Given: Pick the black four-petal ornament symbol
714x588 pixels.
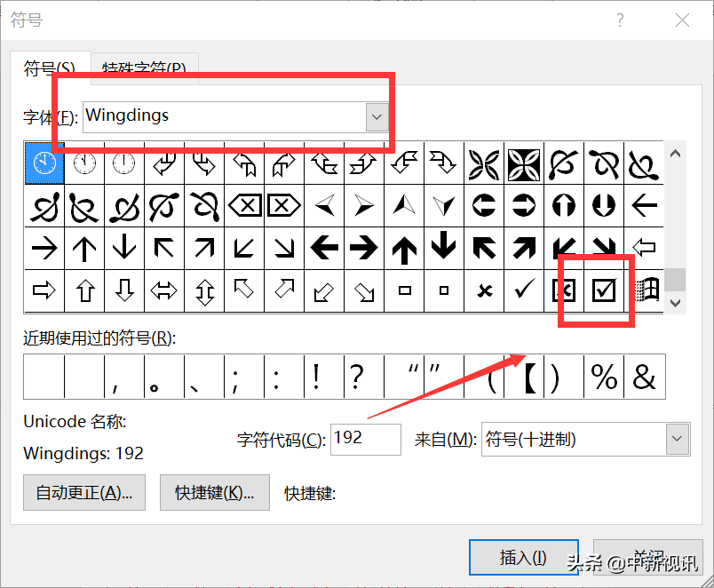Looking at the screenshot, I should point(524,163).
